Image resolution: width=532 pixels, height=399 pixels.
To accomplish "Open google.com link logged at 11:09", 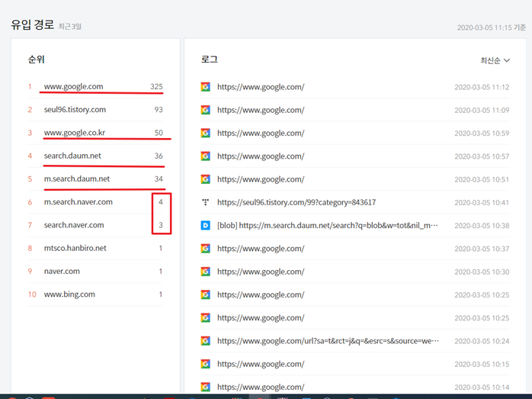I will coord(261,110).
